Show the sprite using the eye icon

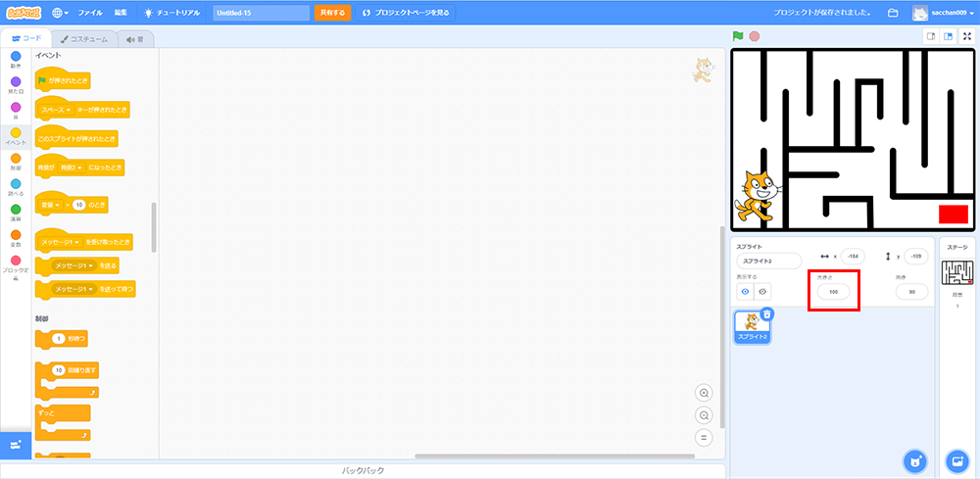(x=744, y=292)
